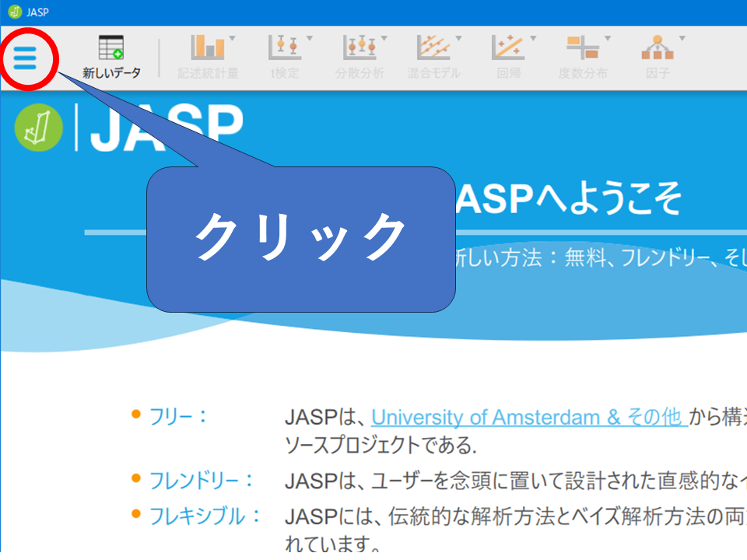
Task: Select the フリー: bullet heading
Action: coord(178,416)
